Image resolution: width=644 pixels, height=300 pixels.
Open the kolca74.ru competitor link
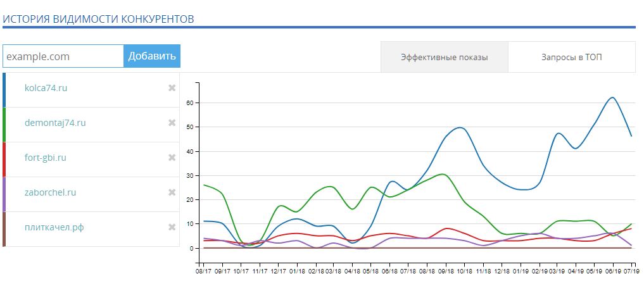(46, 88)
